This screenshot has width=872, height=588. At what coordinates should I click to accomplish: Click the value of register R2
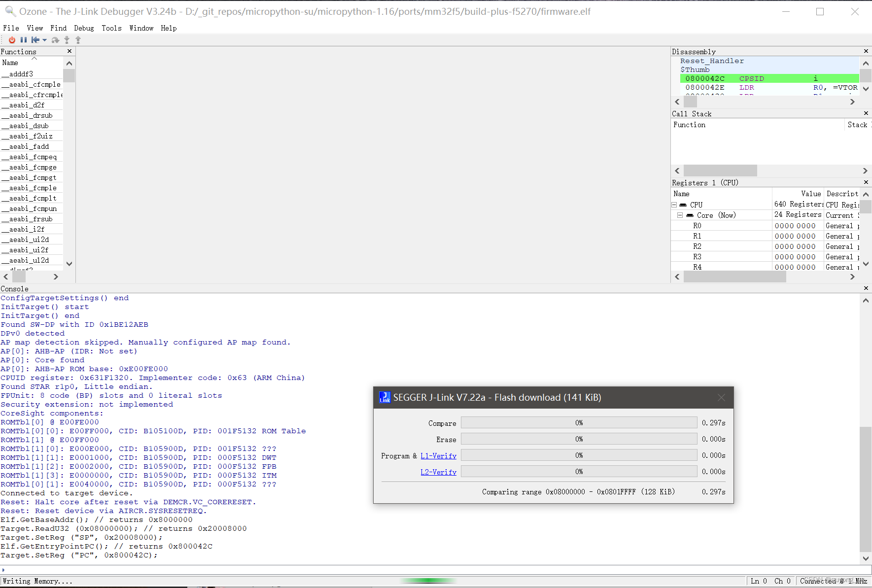tap(795, 246)
